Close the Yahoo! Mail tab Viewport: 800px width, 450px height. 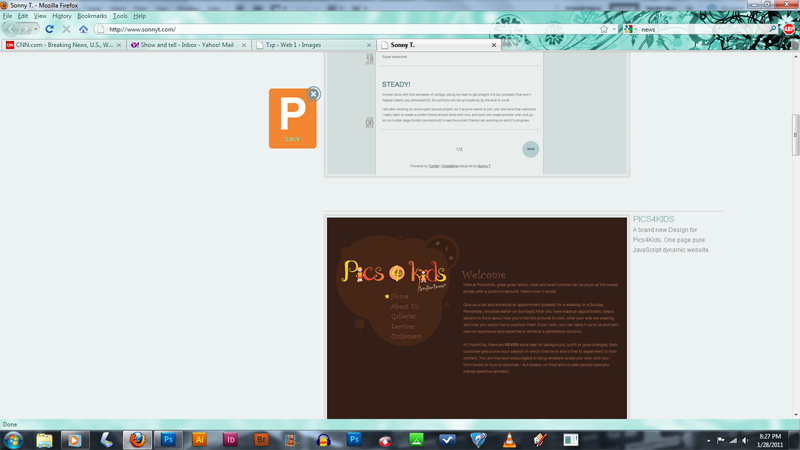[x=244, y=45]
